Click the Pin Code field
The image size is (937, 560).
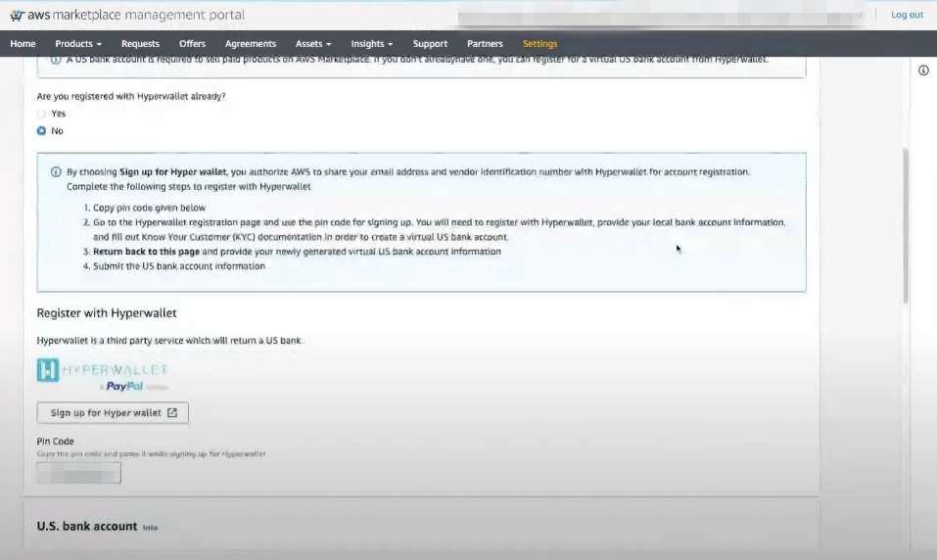pos(79,473)
